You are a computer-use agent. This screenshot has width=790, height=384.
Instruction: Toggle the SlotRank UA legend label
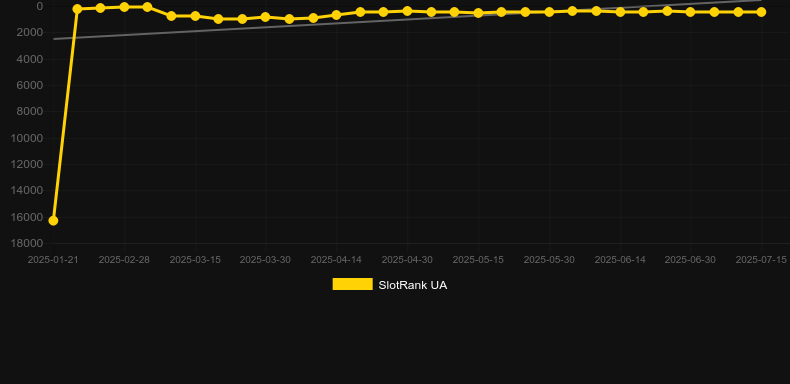coord(413,285)
